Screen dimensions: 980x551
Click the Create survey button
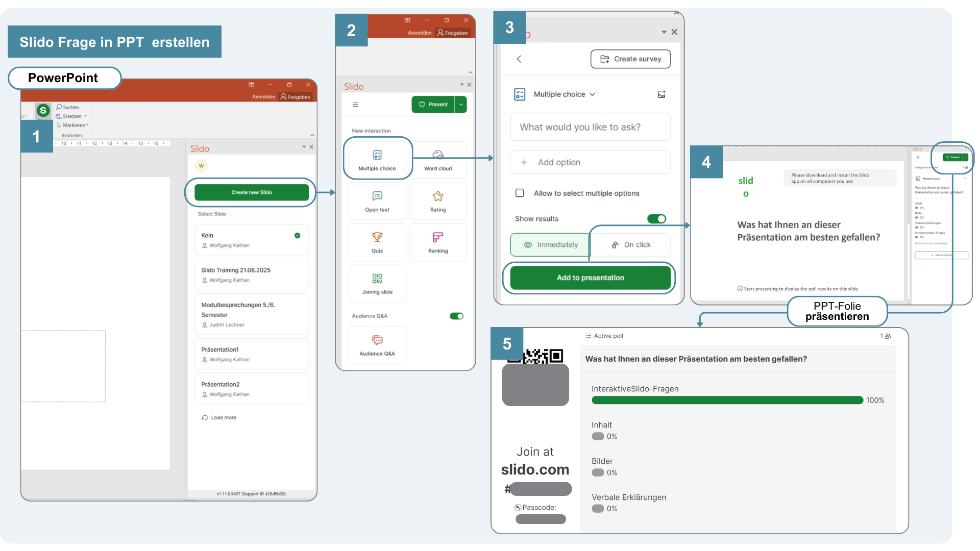pos(630,59)
